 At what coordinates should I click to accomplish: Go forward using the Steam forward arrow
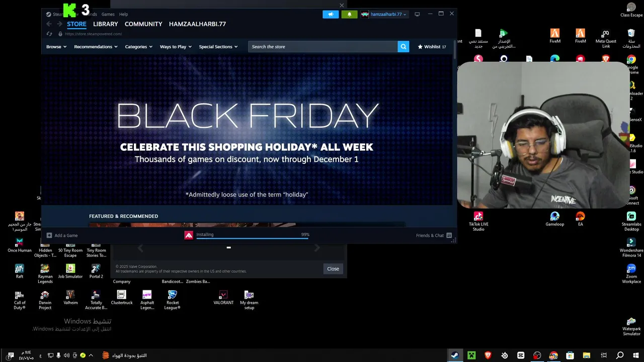coord(59,24)
